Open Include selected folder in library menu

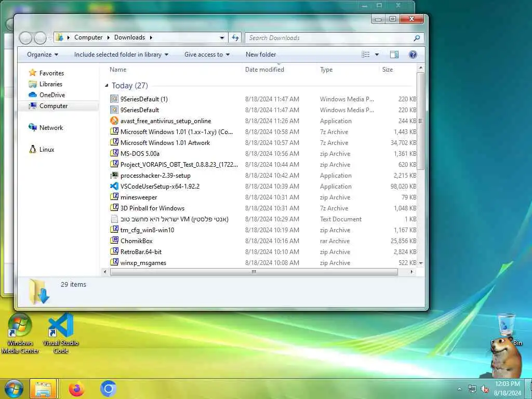click(x=121, y=55)
